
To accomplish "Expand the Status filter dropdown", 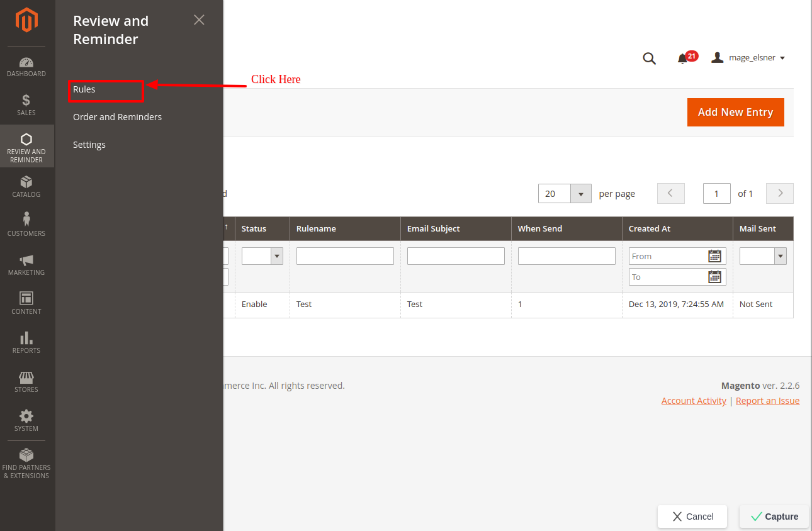I will [x=276, y=256].
